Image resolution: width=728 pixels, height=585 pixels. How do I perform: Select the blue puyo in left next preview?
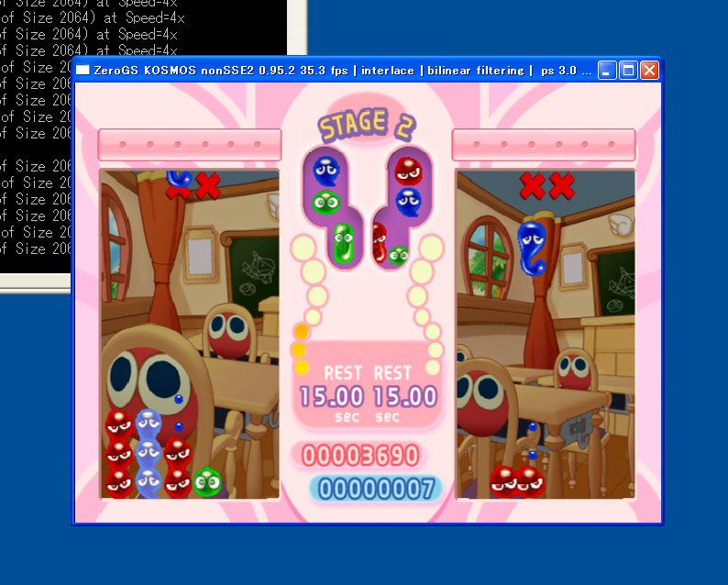[x=325, y=171]
